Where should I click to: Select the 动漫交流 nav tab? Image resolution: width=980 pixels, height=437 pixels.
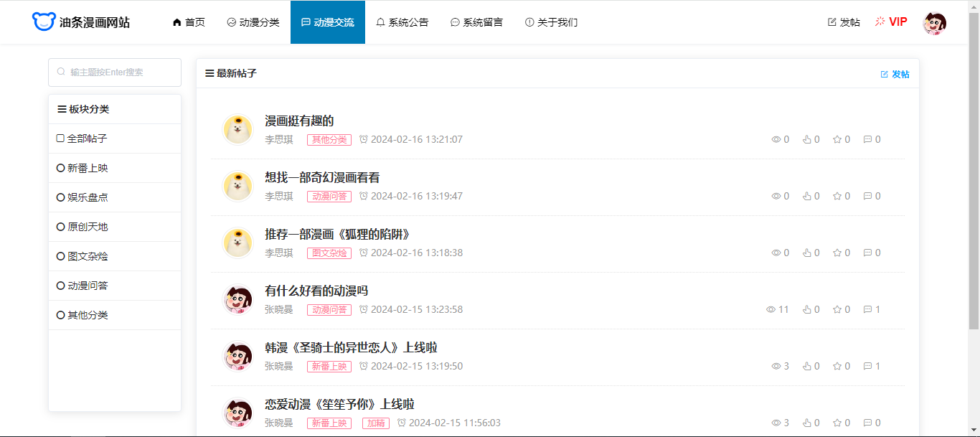328,22
